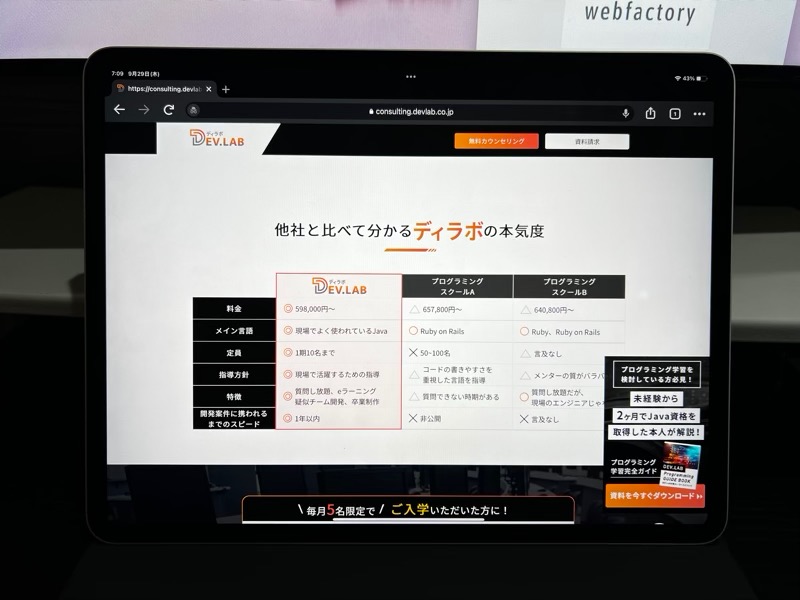Viewport: 800px width, 600px height.
Task: Click the DEV.LAB logo in site header
Action: pos(216,140)
